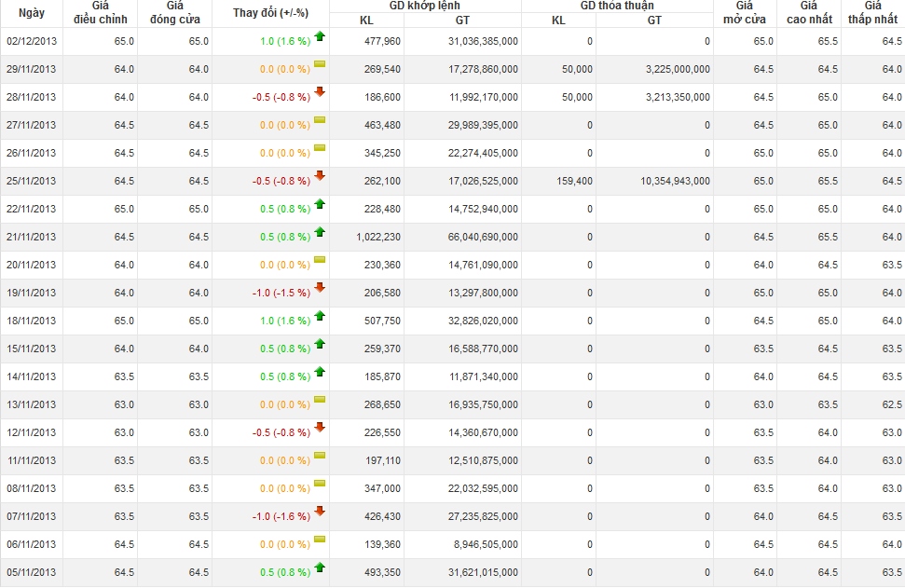Click the 'Giá đóng cửa' column header
The width and height of the screenshot is (905, 588).
[174, 13]
